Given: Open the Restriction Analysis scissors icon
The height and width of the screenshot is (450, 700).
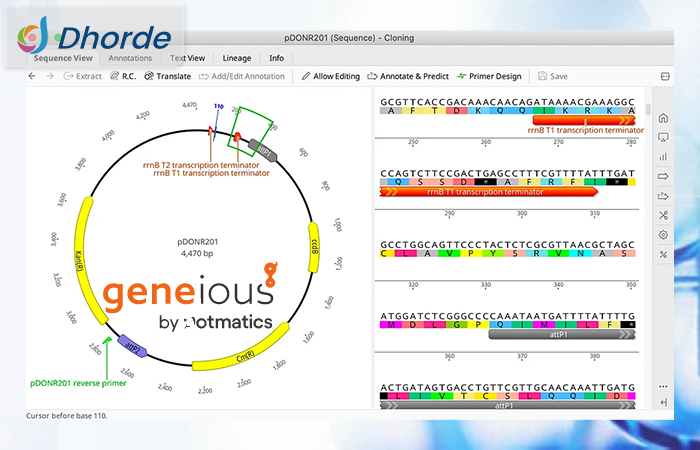Looking at the screenshot, I should point(663,215).
